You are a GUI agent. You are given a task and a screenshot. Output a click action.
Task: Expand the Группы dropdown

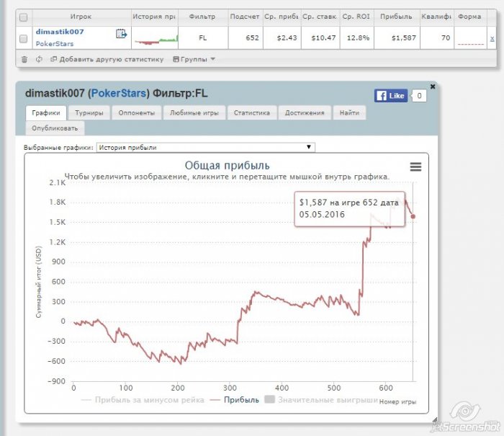[x=194, y=59]
